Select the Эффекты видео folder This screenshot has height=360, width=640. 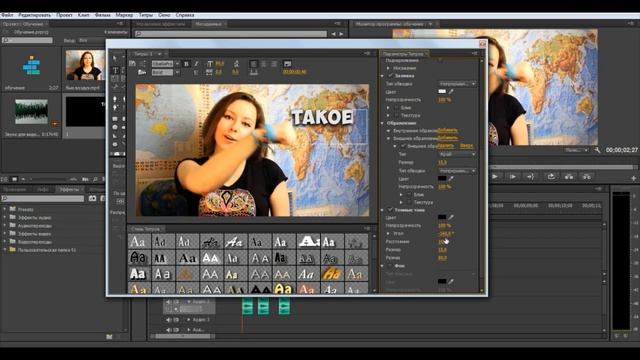34,234
